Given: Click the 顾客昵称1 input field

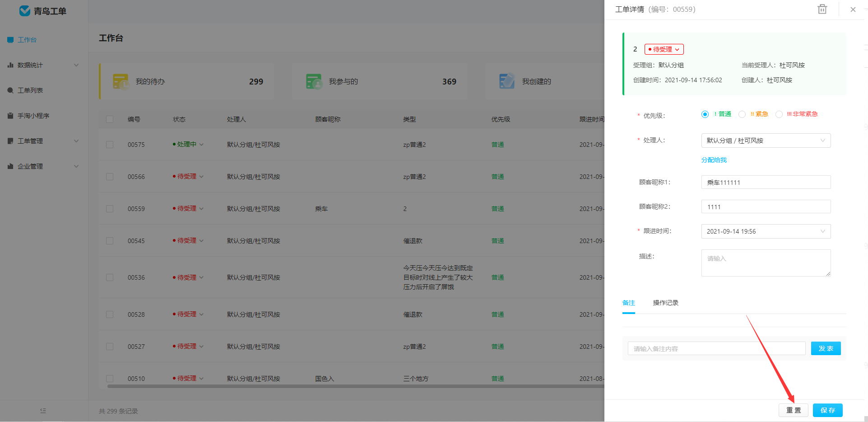Looking at the screenshot, I should [x=766, y=182].
